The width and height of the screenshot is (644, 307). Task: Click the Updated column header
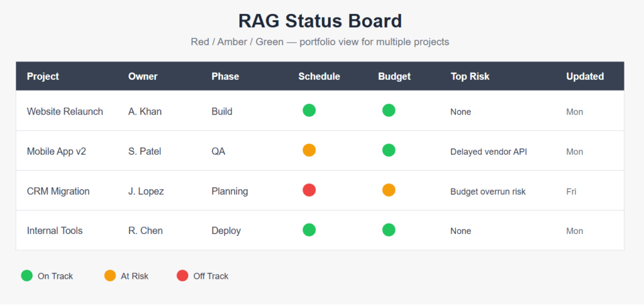coord(585,77)
